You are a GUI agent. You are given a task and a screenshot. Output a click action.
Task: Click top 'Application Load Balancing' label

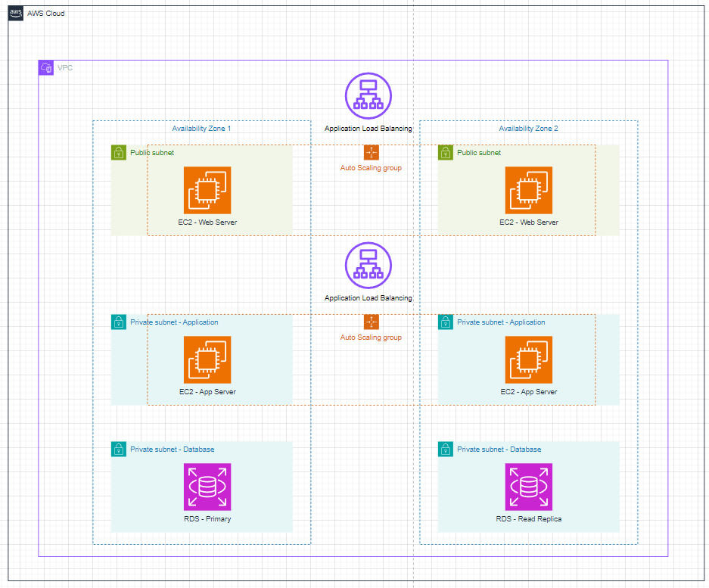(x=368, y=129)
